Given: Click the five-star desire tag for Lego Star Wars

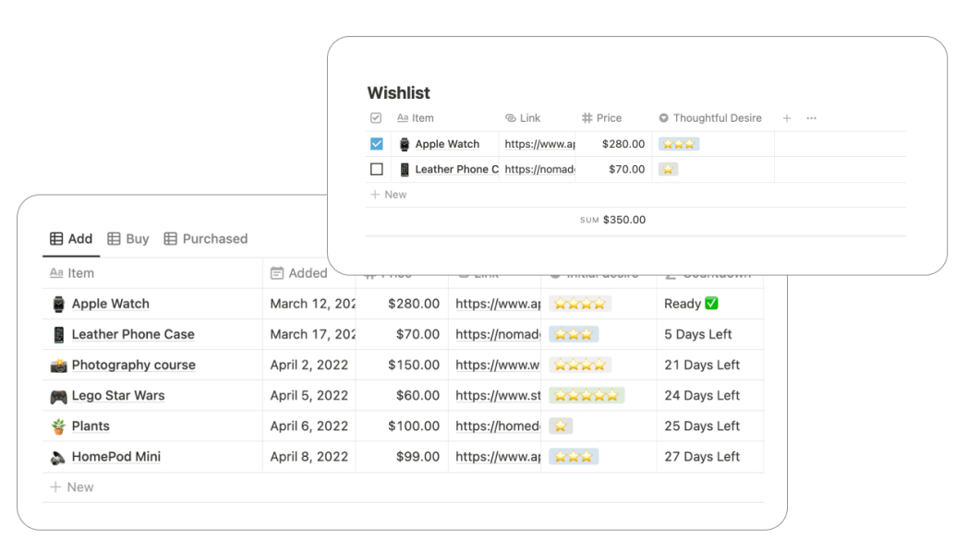Looking at the screenshot, I should pos(587,395).
